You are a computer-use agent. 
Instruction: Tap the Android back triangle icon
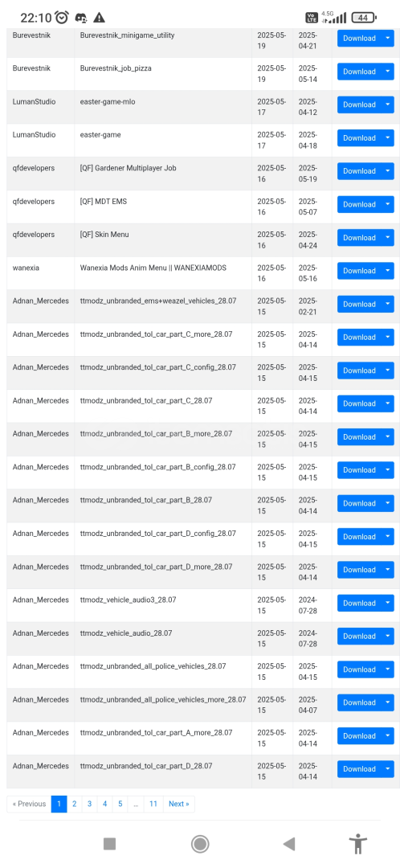tap(289, 844)
